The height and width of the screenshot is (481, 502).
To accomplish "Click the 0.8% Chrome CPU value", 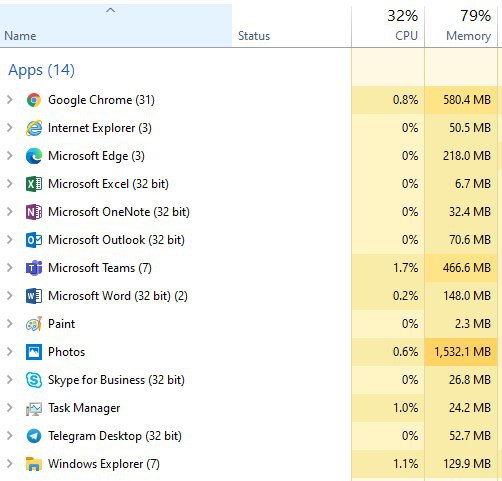I will (405, 100).
